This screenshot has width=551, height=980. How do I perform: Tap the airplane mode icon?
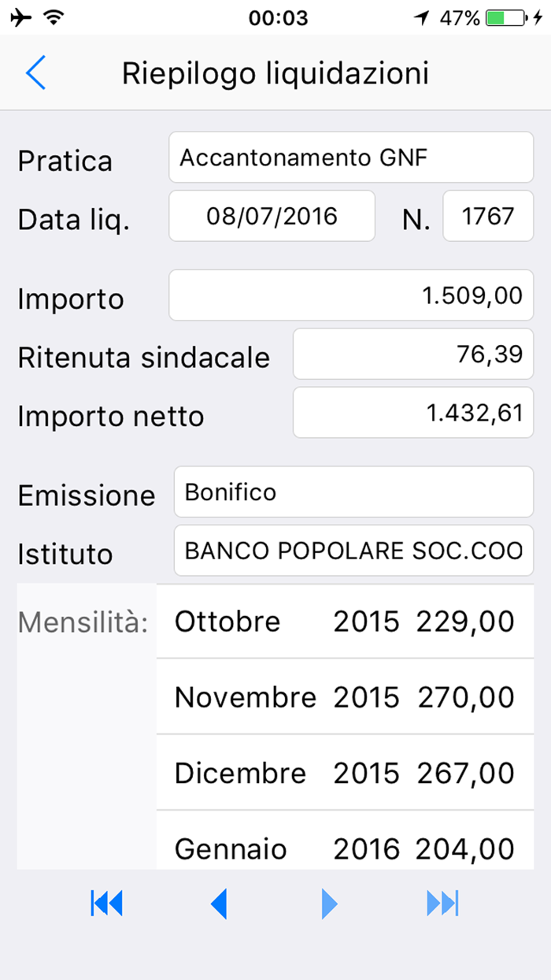tap(22, 16)
